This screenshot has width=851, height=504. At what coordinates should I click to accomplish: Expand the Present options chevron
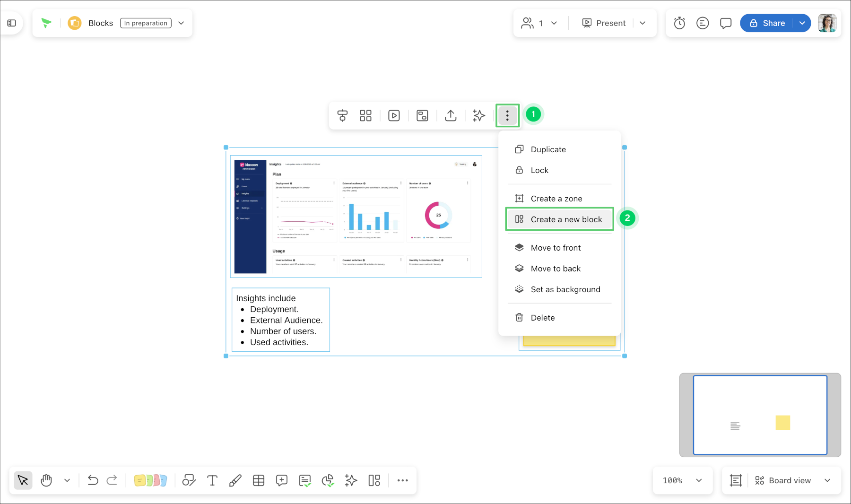coord(643,23)
